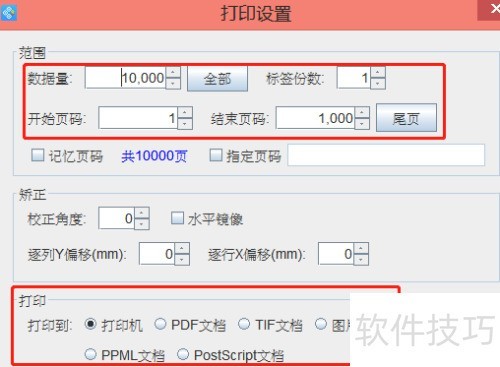Decrease 数据量 with down arrow
The width and height of the screenshot is (500, 367).
click(x=173, y=83)
